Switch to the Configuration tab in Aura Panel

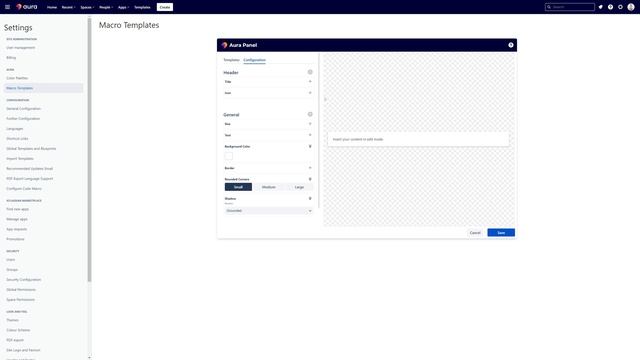(254, 60)
